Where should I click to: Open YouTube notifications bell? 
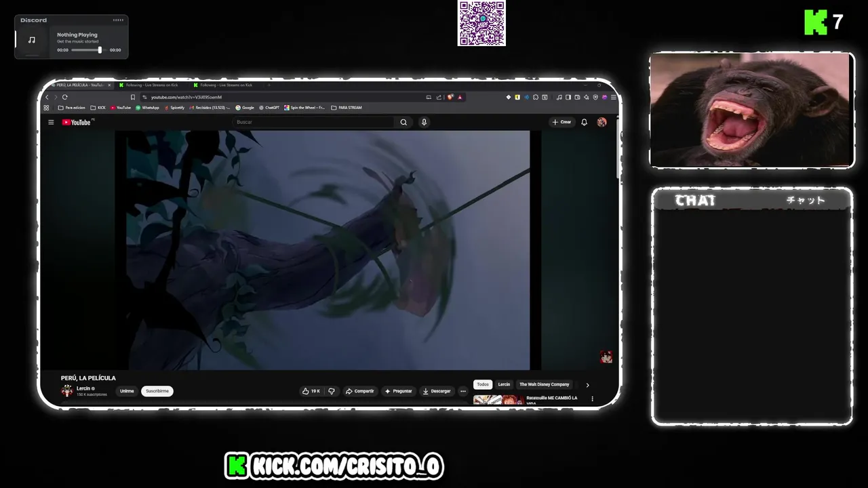click(584, 122)
